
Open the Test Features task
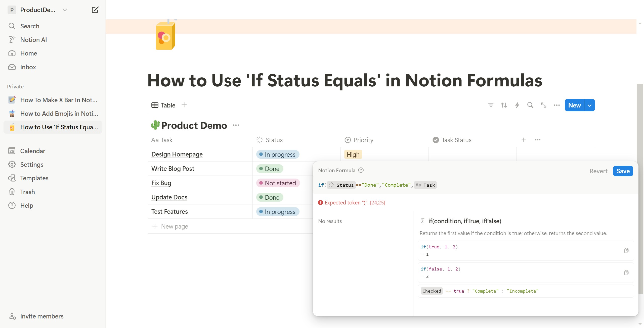(169, 212)
